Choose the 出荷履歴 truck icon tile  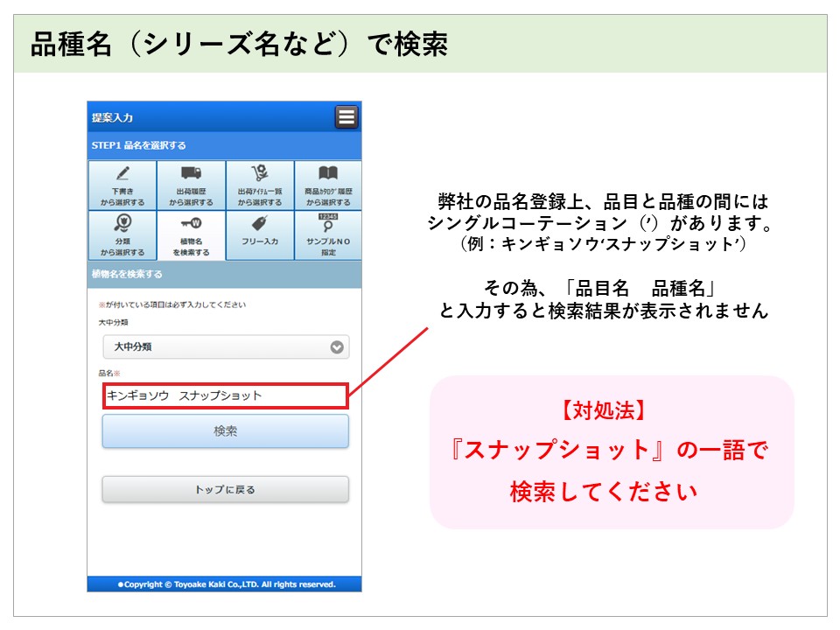pyautogui.click(x=191, y=185)
